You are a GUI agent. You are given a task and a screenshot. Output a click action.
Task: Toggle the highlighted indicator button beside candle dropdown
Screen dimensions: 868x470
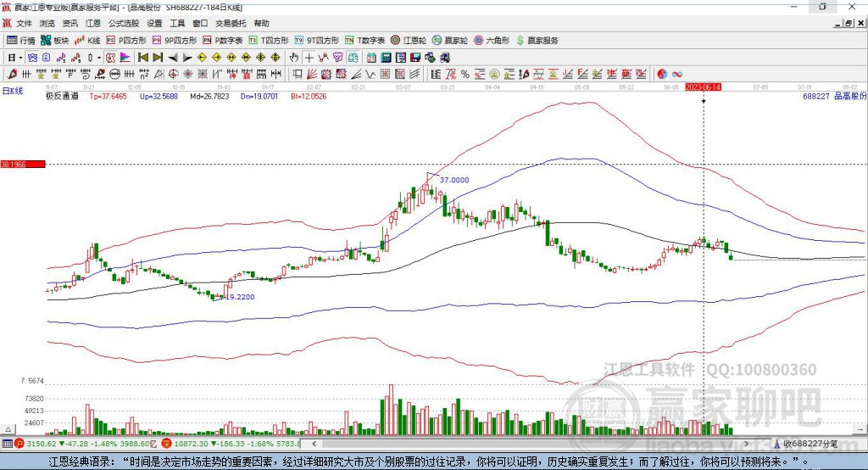111,58
